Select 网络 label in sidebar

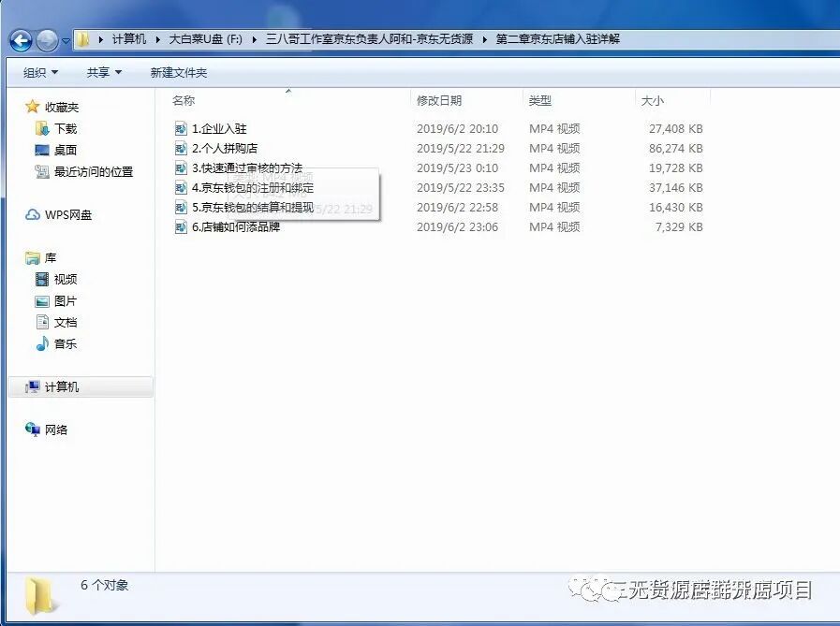click(x=56, y=429)
